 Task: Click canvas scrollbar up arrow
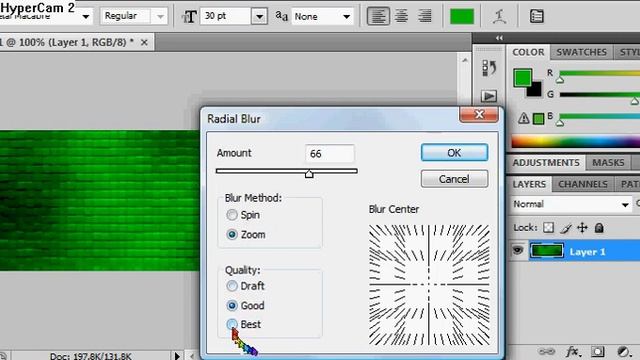click(x=464, y=60)
